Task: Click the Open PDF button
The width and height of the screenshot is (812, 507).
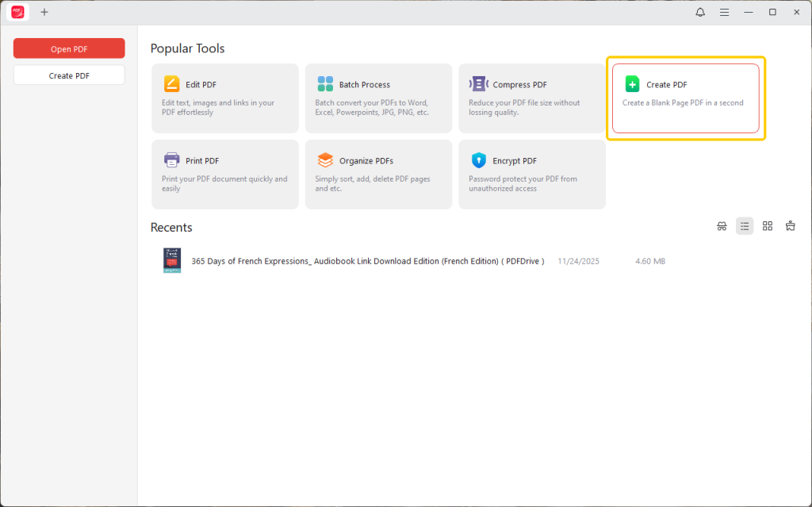Action: point(69,48)
